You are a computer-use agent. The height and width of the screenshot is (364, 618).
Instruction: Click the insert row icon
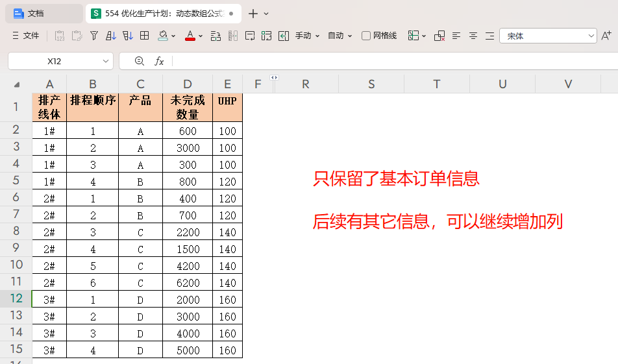216,36
